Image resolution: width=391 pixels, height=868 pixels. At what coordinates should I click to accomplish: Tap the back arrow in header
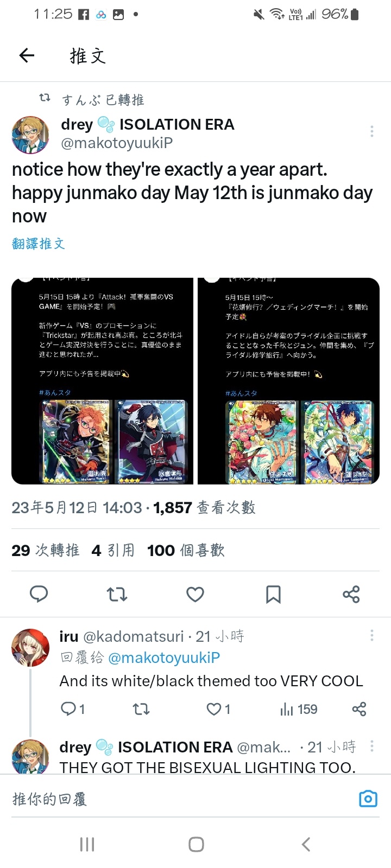point(27,55)
